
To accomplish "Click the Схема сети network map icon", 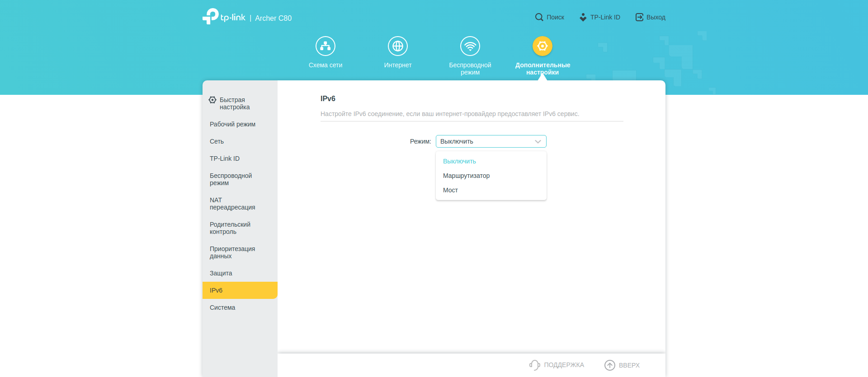I will 325,46.
